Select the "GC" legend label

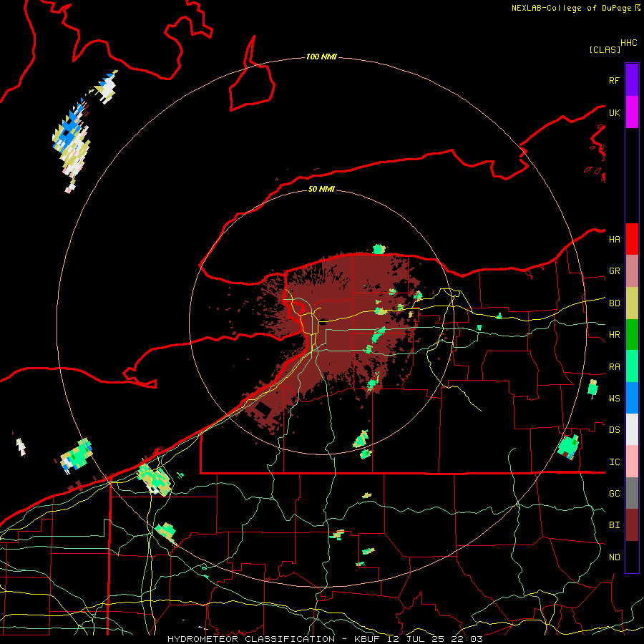point(614,494)
